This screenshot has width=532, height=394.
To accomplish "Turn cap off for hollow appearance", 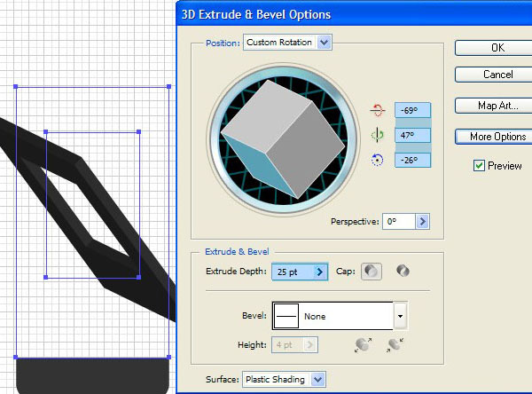I will tap(403, 271).
